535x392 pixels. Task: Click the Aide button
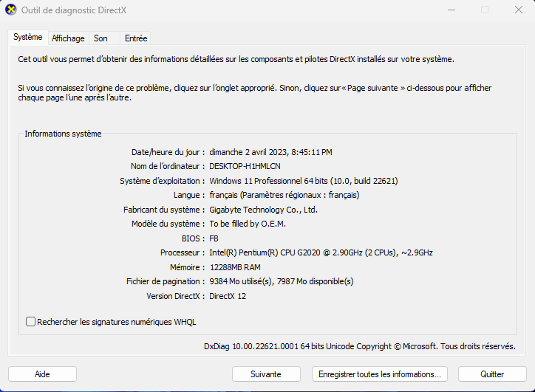pyautogui.click(x=42, y=374)
